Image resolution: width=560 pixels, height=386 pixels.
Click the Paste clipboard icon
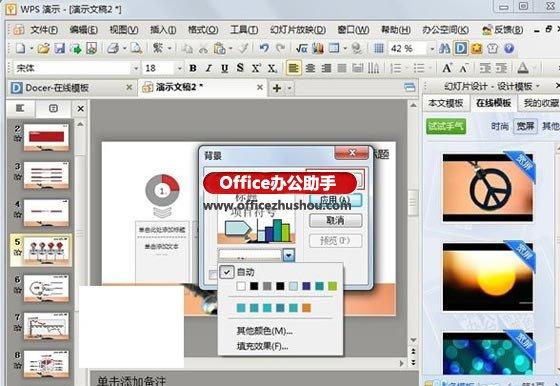point(219,49)
